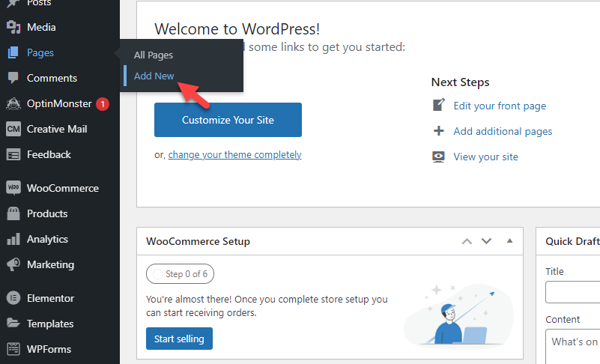Click the Creative Mail CM icon
Screen dimensions: 600x364
(13, 129)
